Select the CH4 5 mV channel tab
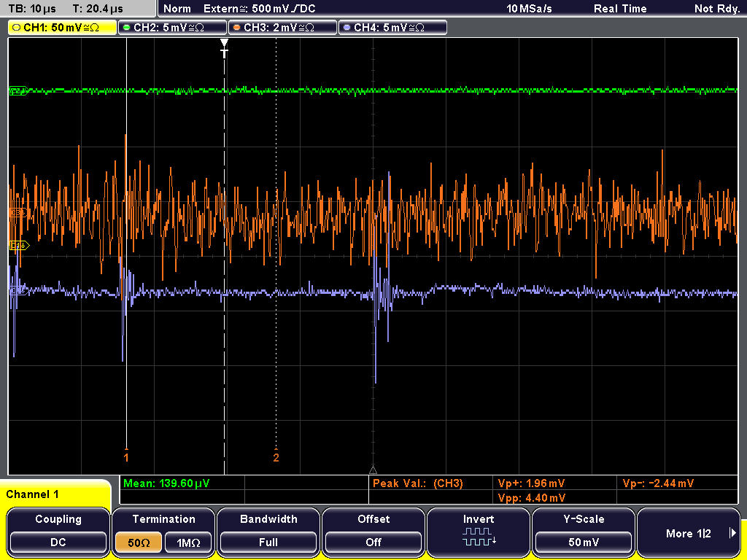The height and width of the screenshot is (560, 747). pos(392,27)
